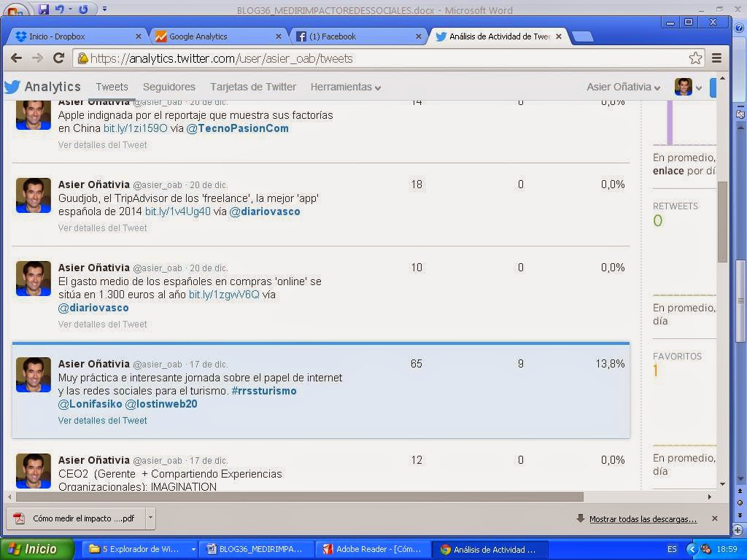Open the dropdown arrow next to downloaded PDF
The width and height of the screenshot is (747, 560).
[x=150, y=518]
